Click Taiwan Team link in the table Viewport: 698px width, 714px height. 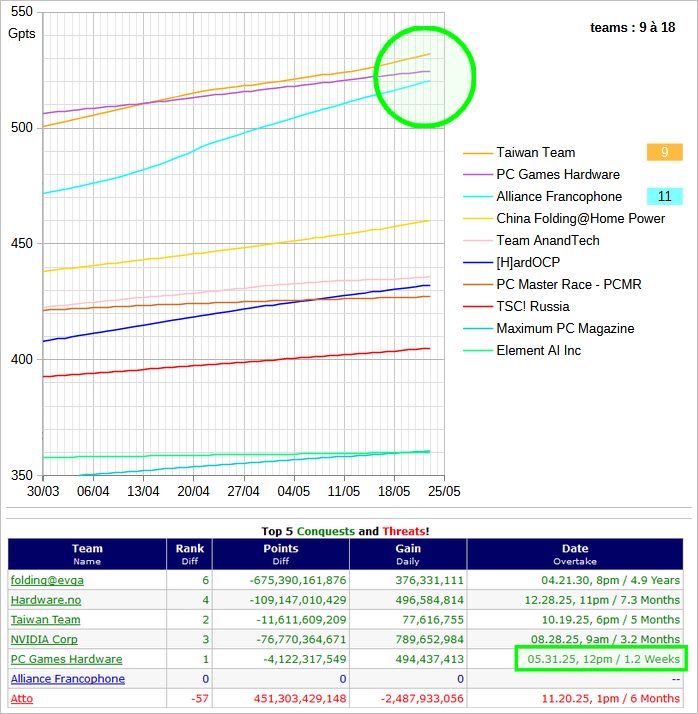45,620
